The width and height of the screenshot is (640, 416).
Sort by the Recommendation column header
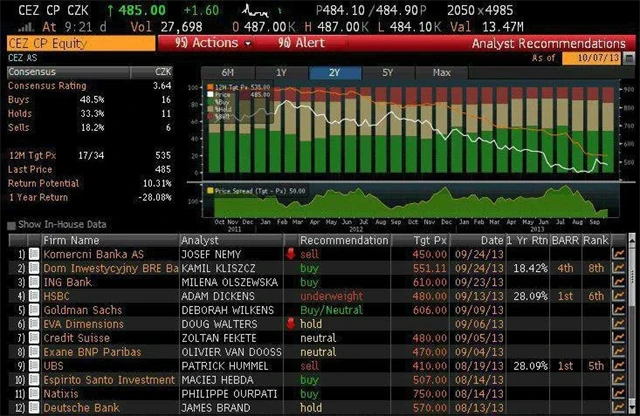[343, 241]
